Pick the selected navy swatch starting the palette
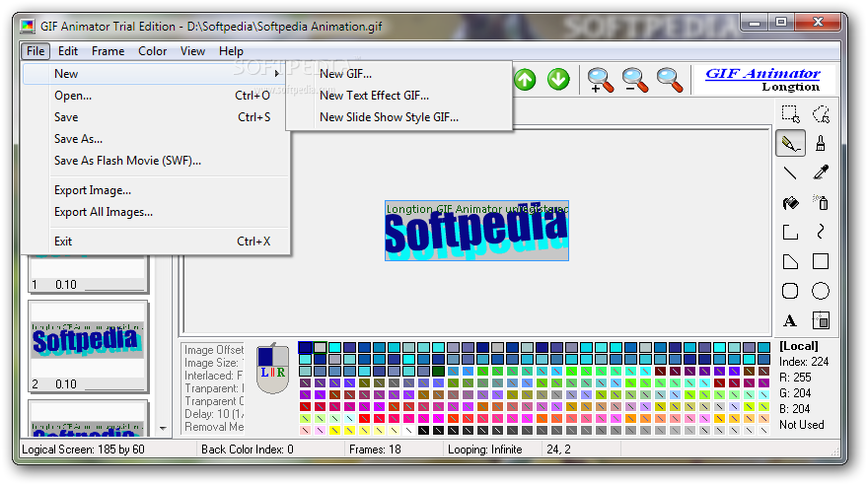This screenshot has width=868, height=485. point(305,347)
